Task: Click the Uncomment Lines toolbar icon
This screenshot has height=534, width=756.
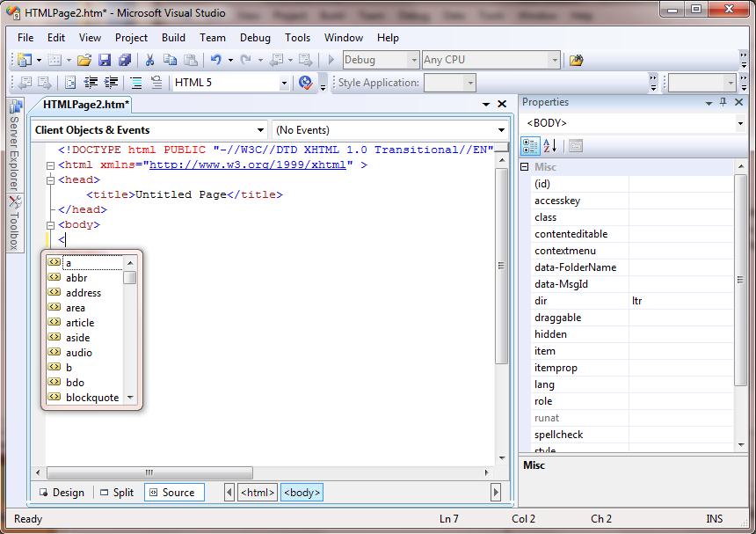Action: (156, 83)
